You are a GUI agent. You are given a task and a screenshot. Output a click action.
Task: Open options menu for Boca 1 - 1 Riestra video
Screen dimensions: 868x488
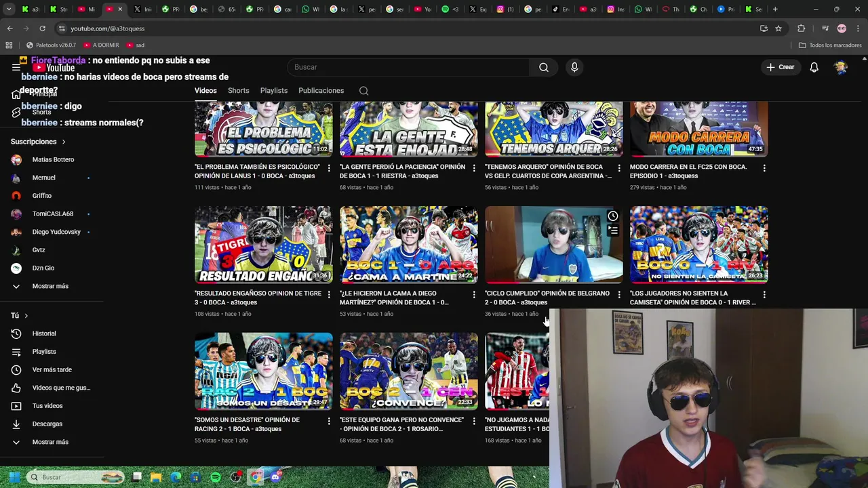pyautogui.click(x=474, y=167)
